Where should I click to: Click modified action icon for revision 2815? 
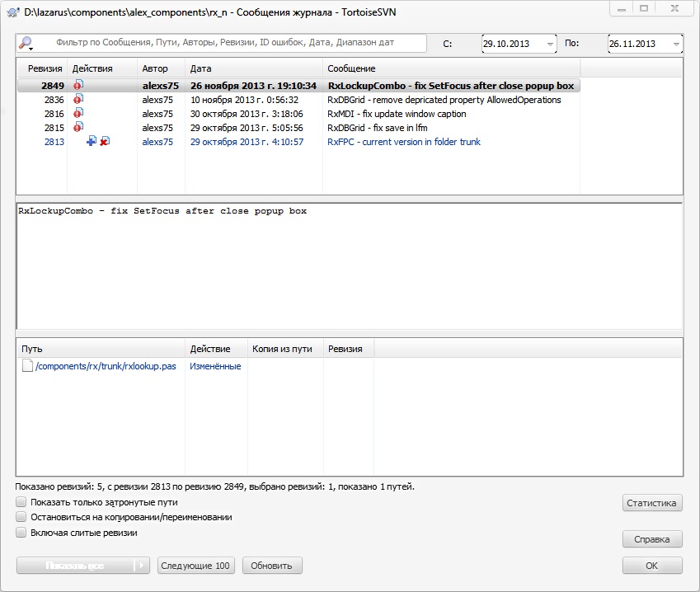78,128
